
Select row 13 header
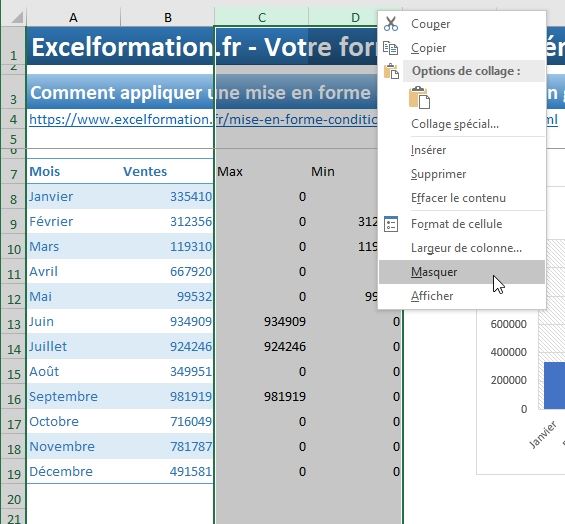[14, 322]
